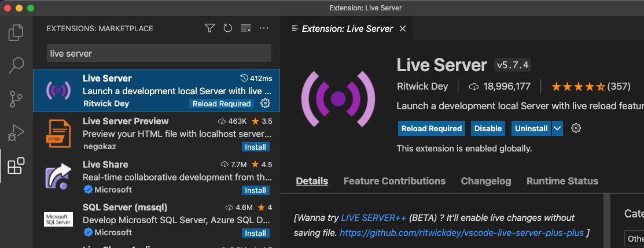Click the details pane vertical scrollbar
This screenshot has width=644, height=248.
[606, 221]
